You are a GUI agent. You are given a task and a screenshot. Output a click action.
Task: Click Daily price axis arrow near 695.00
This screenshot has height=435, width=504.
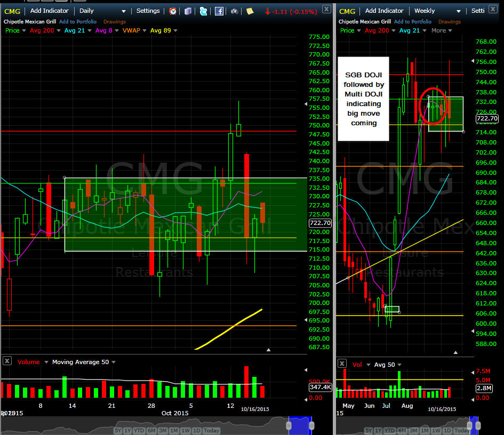tap(306, 320)
